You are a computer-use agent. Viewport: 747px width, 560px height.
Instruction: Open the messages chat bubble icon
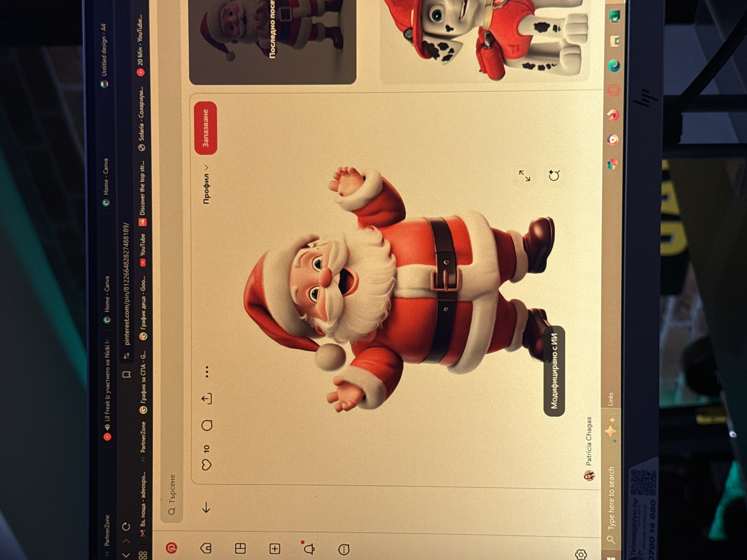(x=344, y=549)
